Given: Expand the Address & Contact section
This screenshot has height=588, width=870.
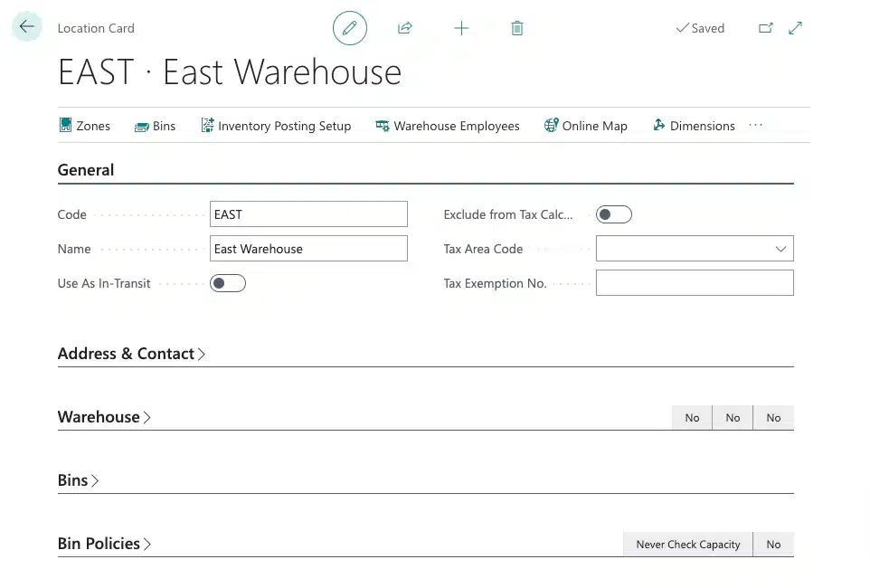Looking at the screenshot, I should (x=131, y=354).
